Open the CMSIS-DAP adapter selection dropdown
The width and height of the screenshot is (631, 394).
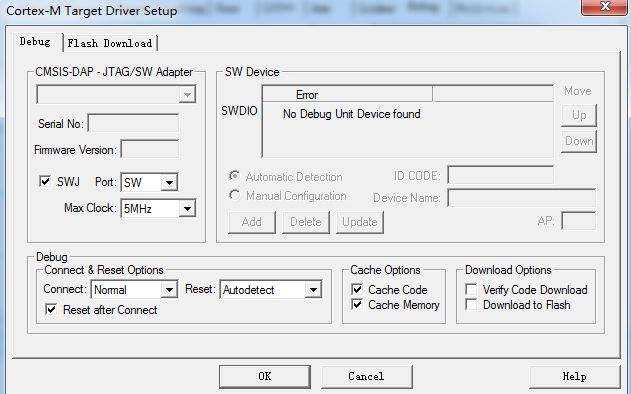[x=116, y=95]
